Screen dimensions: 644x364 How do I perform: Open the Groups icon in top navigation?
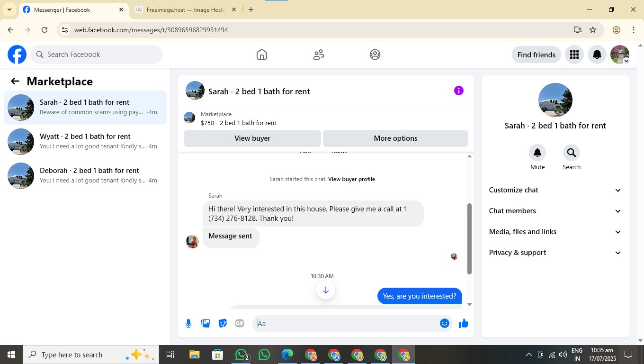click(375, 55)
